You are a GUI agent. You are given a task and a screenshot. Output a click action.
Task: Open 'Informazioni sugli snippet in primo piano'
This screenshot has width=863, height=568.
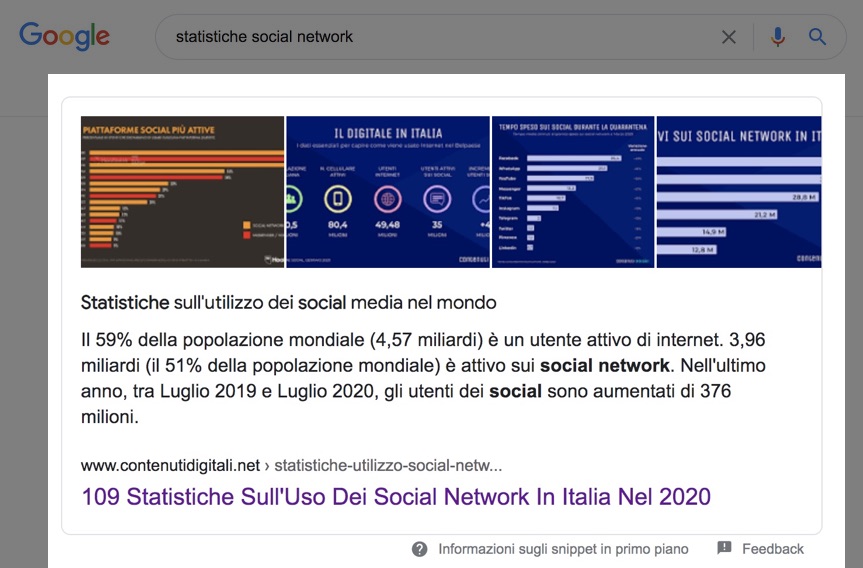click(x=563, y=549)
